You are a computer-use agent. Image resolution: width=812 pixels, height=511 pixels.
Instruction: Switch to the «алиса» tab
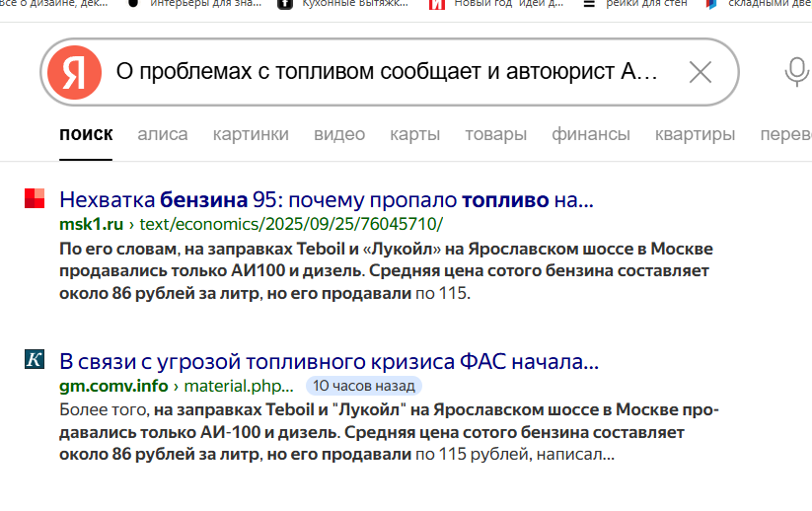coord(163,134)
